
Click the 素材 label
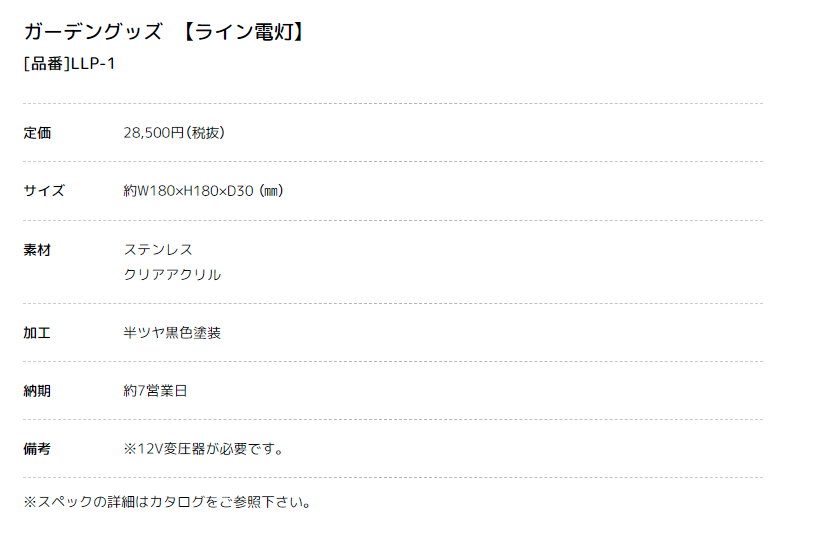[x=37, y=250]
